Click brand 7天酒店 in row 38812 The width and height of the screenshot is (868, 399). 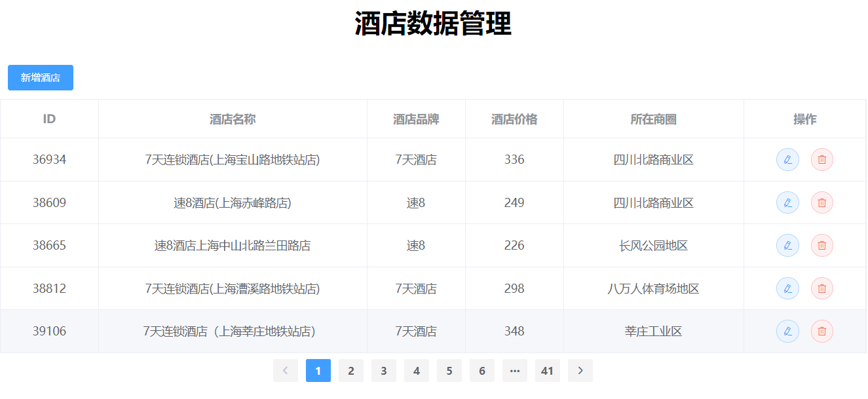pos(416,288)
